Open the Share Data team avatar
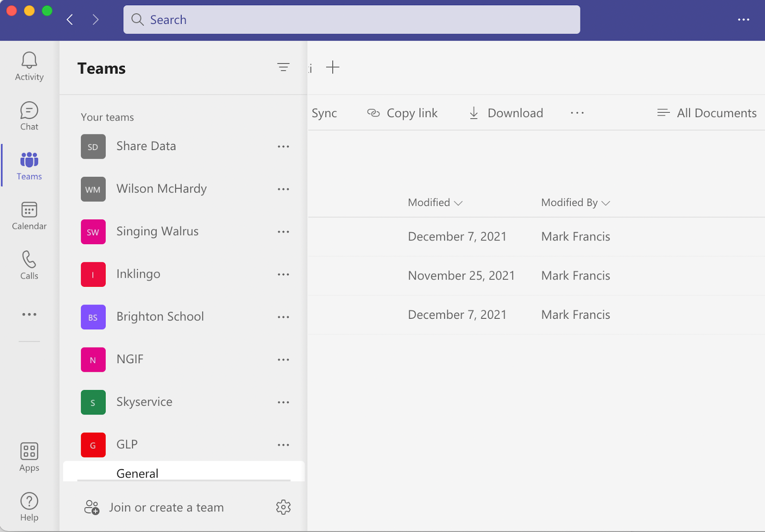 tap(93, 147)
